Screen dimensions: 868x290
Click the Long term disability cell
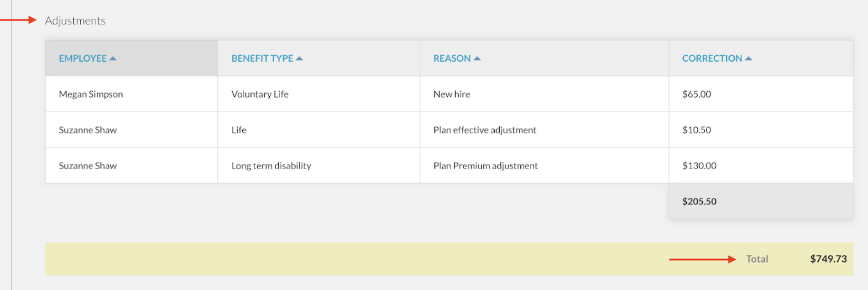(x=319, y=166)
